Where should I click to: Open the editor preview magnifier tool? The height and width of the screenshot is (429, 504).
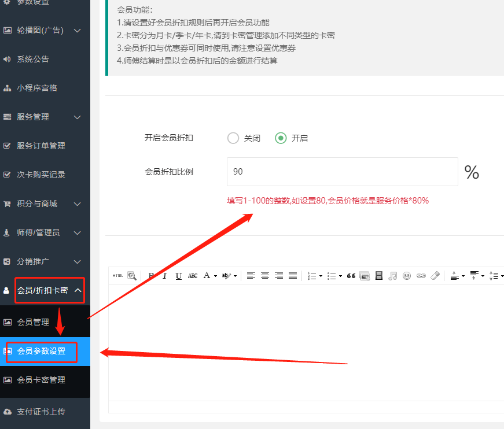click(x=132, y=276)
